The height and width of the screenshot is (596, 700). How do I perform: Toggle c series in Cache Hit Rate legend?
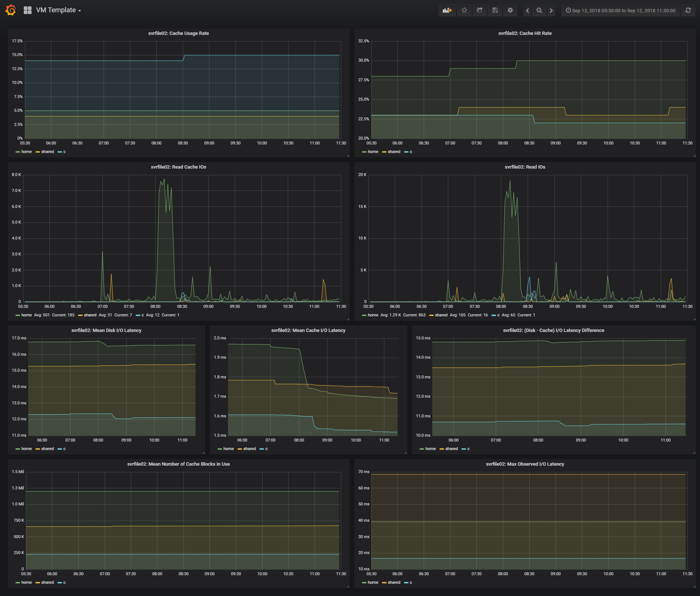[411, 152]
